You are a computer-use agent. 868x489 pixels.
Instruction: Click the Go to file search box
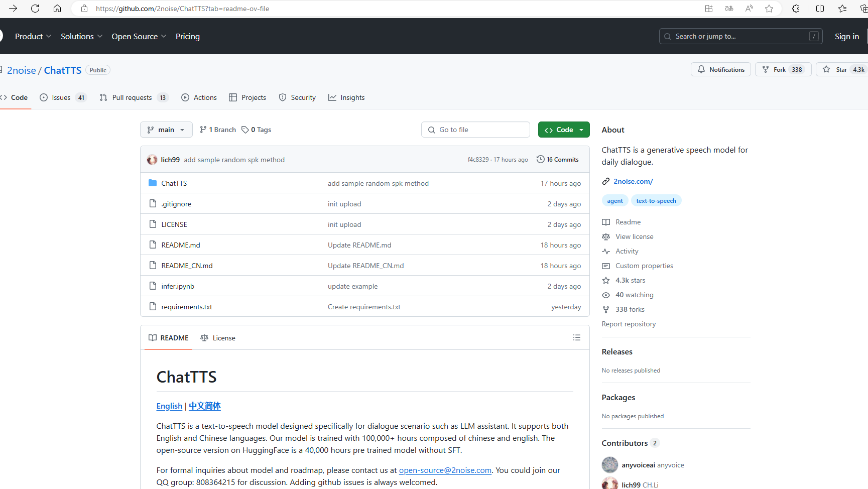(x=475, y=130)
